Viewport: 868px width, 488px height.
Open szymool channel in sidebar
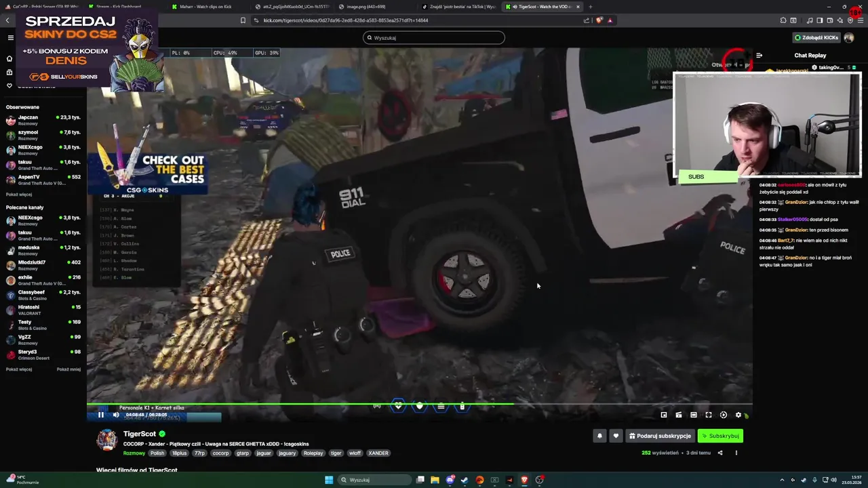click(x=43, y=135)
